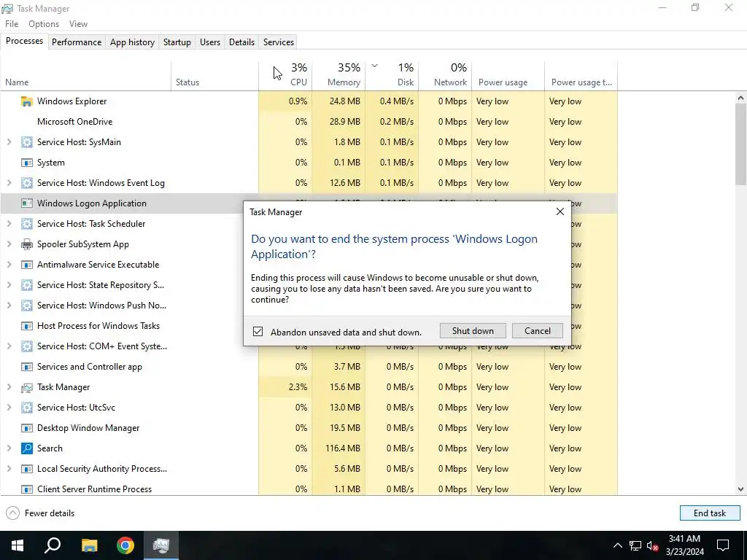Confirm with the Shut down button
Screen dimensions: 747x560
click(473, 331)
